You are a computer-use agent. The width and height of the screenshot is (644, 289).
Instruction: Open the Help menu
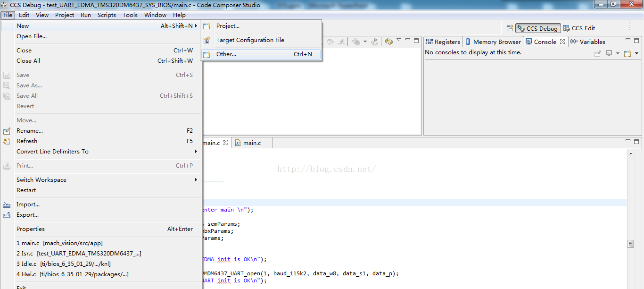point(179,15)
